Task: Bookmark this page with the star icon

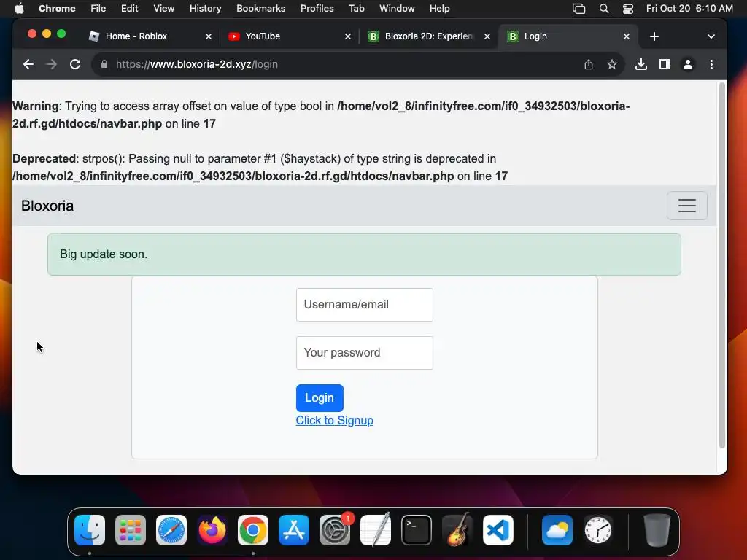Action: coord(612,64)
